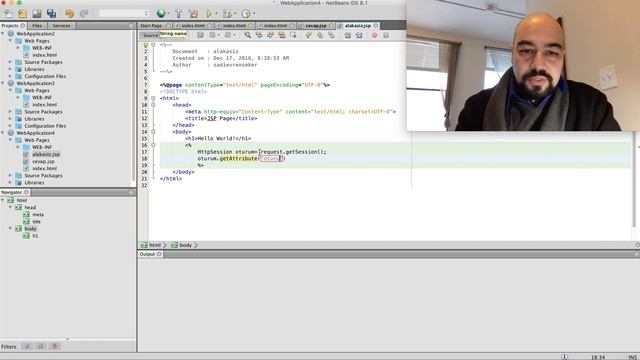Screen dimensions: 640x360
Task: Click the Stop Macro Recording icon
Action: coord(386,36)
